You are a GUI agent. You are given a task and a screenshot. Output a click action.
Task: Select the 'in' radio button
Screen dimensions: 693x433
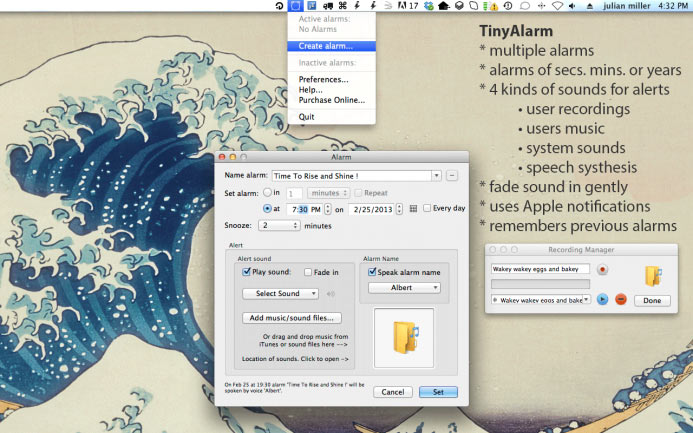coord(267,192)
